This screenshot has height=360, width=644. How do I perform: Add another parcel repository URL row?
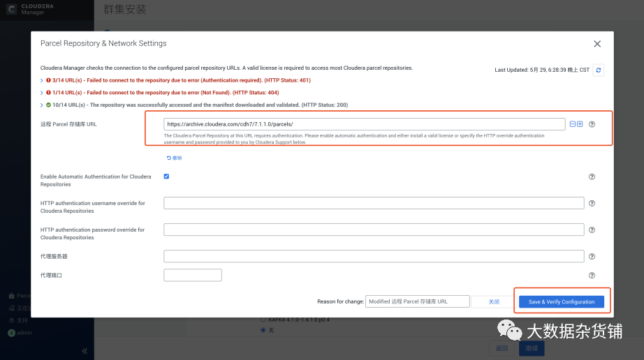(x=580, y=123)
